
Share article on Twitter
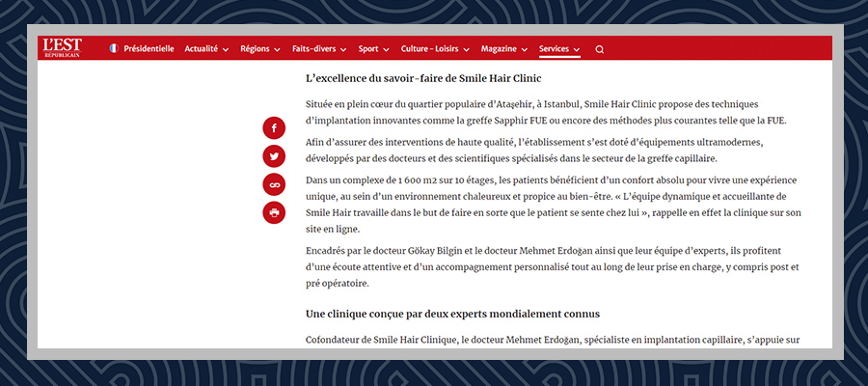point(274,156)
